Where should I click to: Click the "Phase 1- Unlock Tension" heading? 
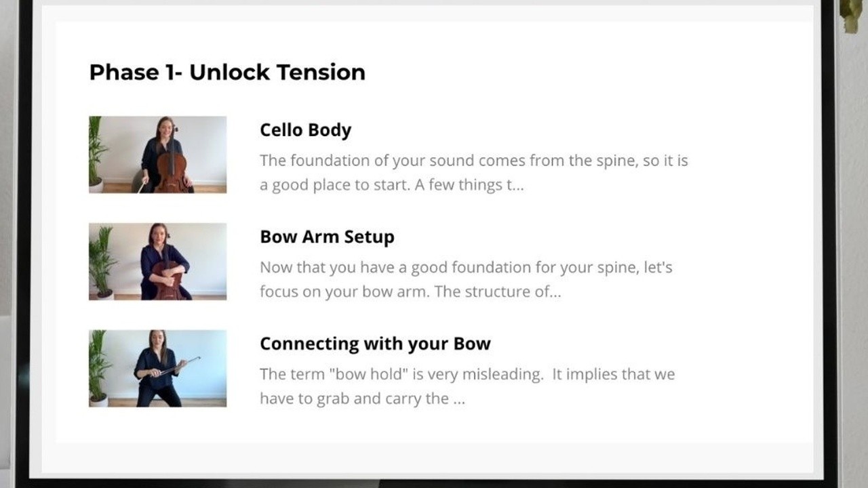click(227, 72)
